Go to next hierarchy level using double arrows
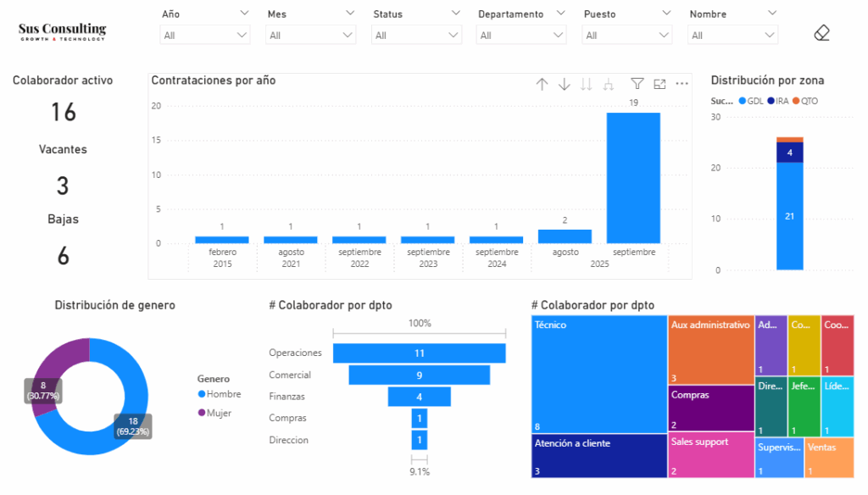 tap(587, 84)
